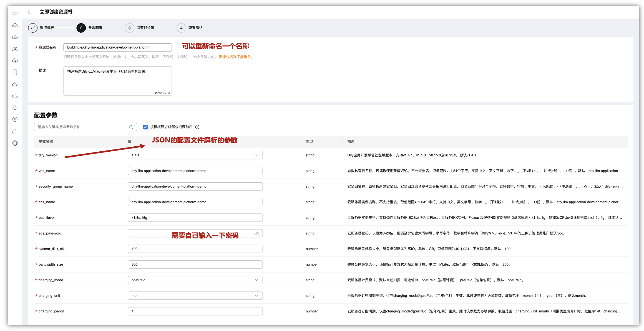Click the wave-shaped sidebar icon

(15, 49)
